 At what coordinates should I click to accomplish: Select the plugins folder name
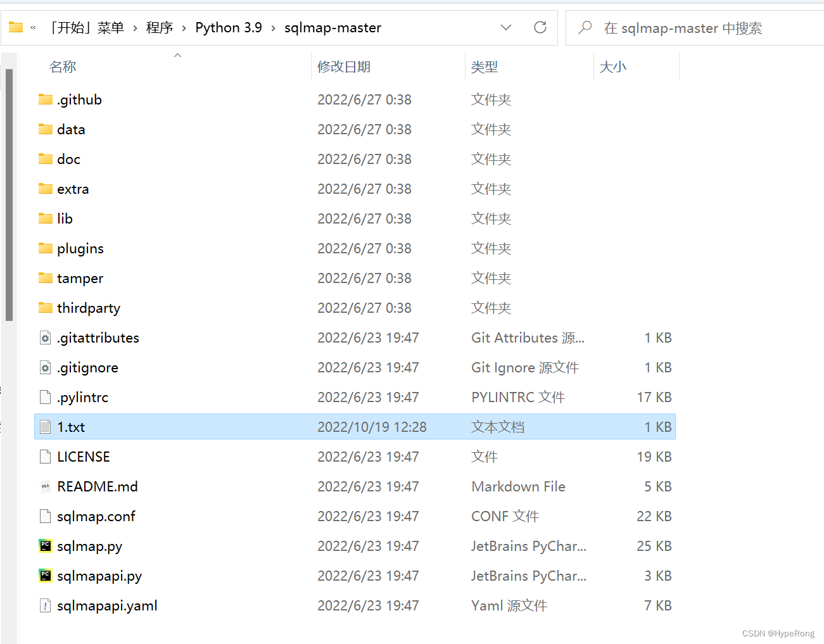point(80,248)
